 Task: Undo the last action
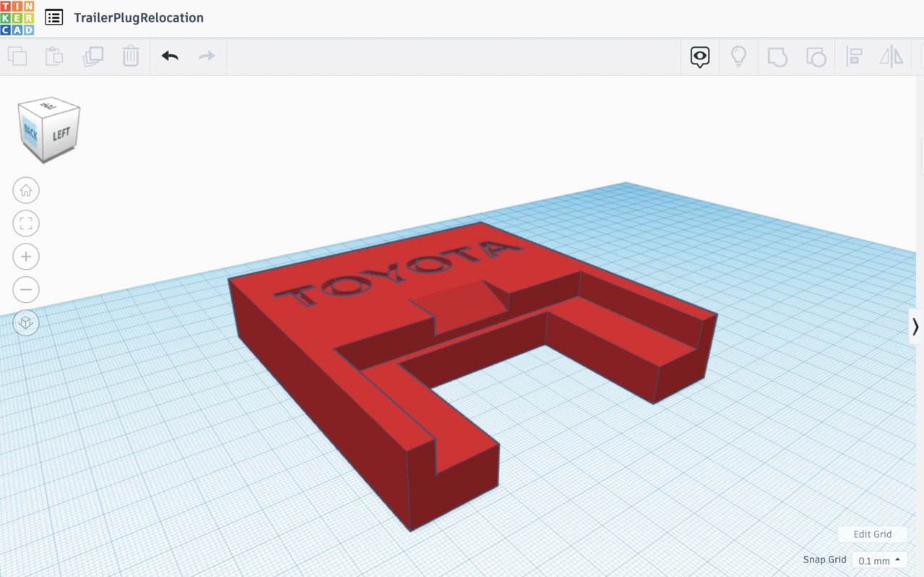170,56
